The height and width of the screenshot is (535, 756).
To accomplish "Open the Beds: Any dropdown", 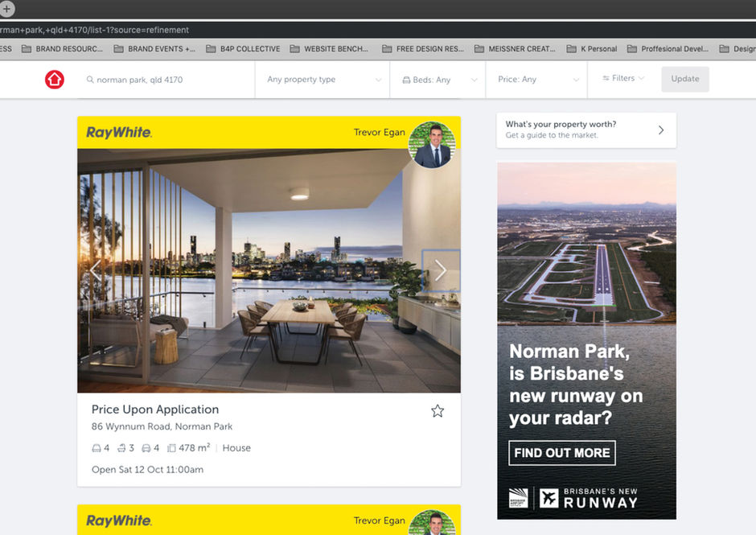I will coord(438,80).
